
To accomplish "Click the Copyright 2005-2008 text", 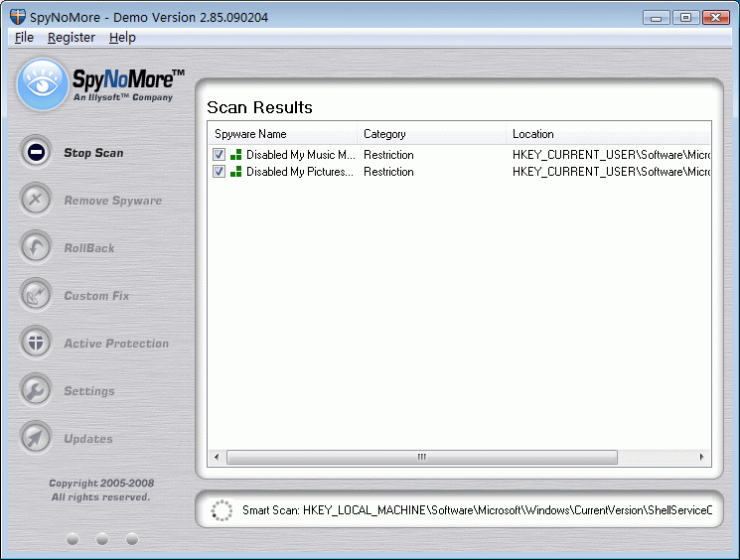I will pos(101,484).
